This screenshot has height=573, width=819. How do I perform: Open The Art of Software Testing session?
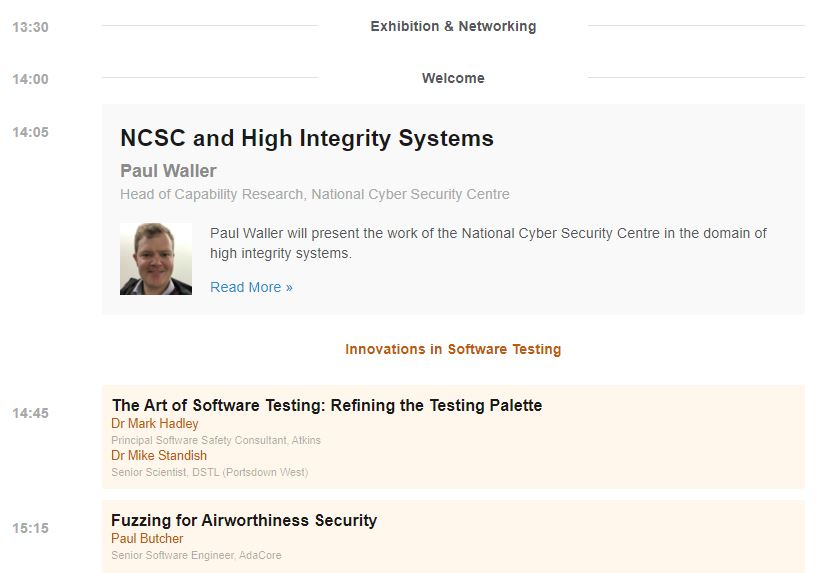327,405
